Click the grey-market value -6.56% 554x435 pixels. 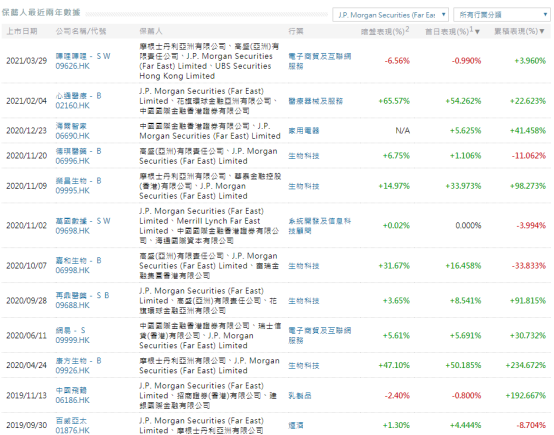click(x=397, y=61)
